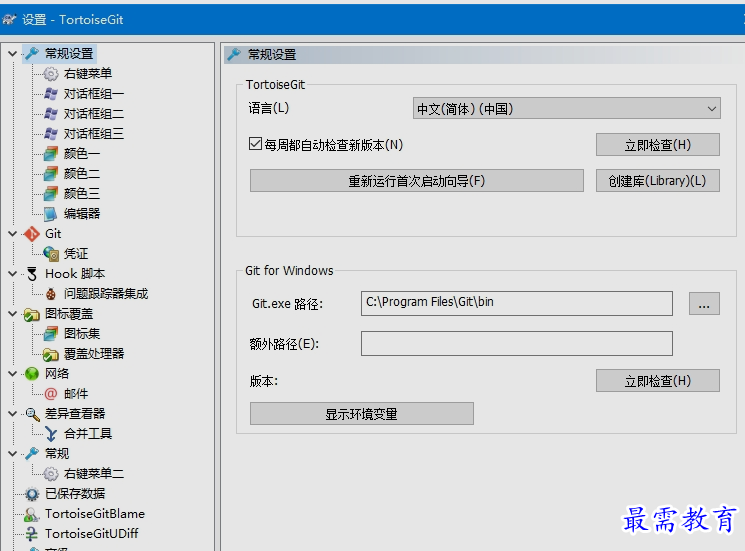This screenshot has height=551, width=745.
Task: Click the color icon beside 颜色二
Action: tap(51, 173)
